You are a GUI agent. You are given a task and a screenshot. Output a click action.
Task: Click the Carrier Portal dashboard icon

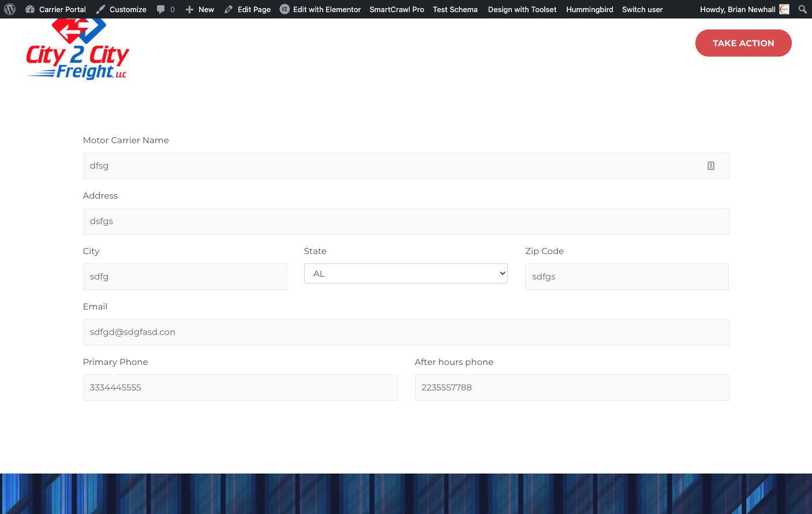click(x=30, y=9)
